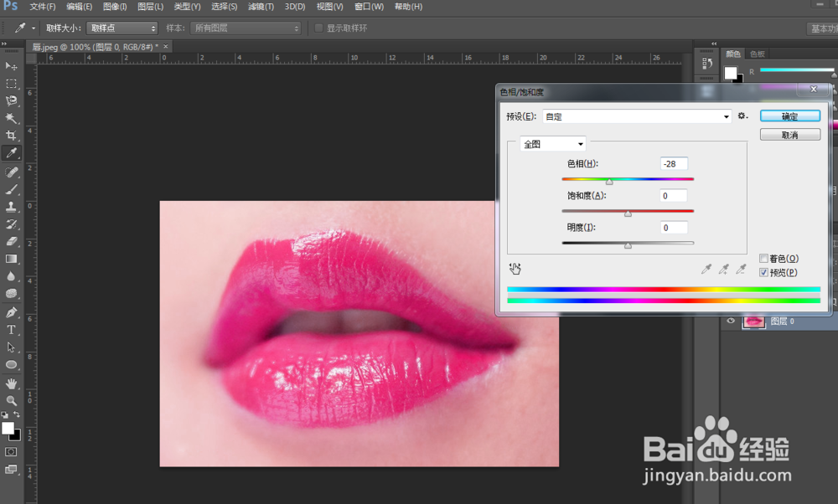Image resolution: width=838 pixels, height=504 pixels.
Task: Select the Eraser tool
Action: (x=12, y=241)
